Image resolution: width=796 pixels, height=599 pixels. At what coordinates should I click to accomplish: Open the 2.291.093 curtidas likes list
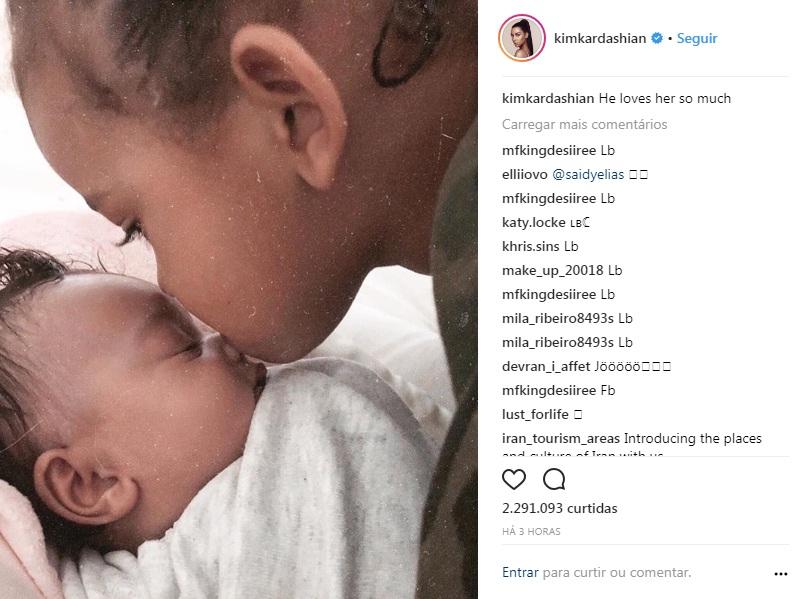click(559, 508)
